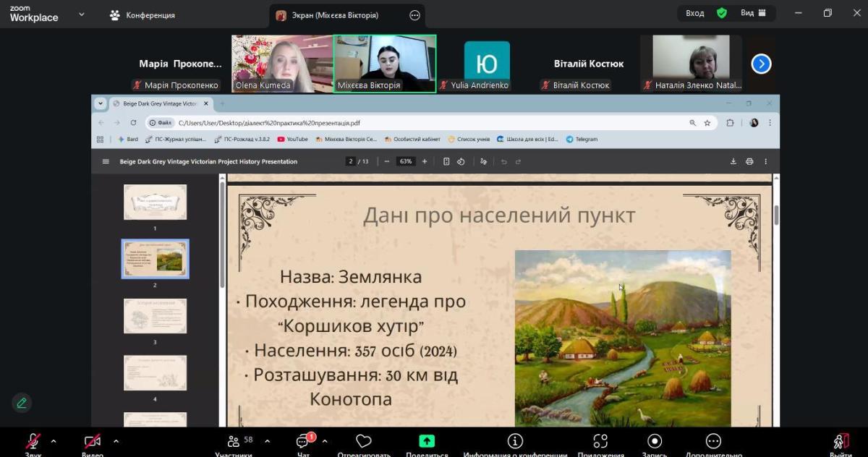Viewport: 868px width, 457px height.
Task: Click the green pencil annotate button
Action: click(22, 403)
